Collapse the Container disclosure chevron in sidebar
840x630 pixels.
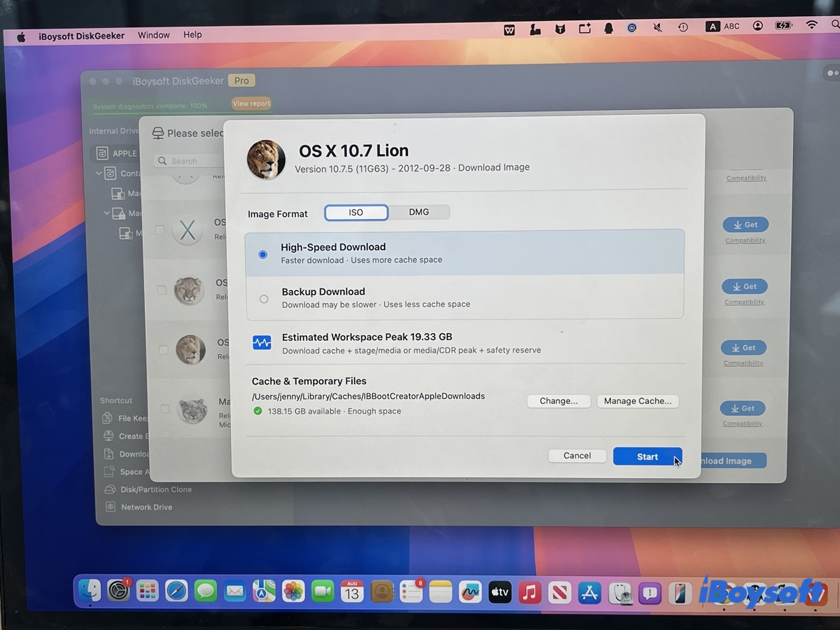coord(99,173)
